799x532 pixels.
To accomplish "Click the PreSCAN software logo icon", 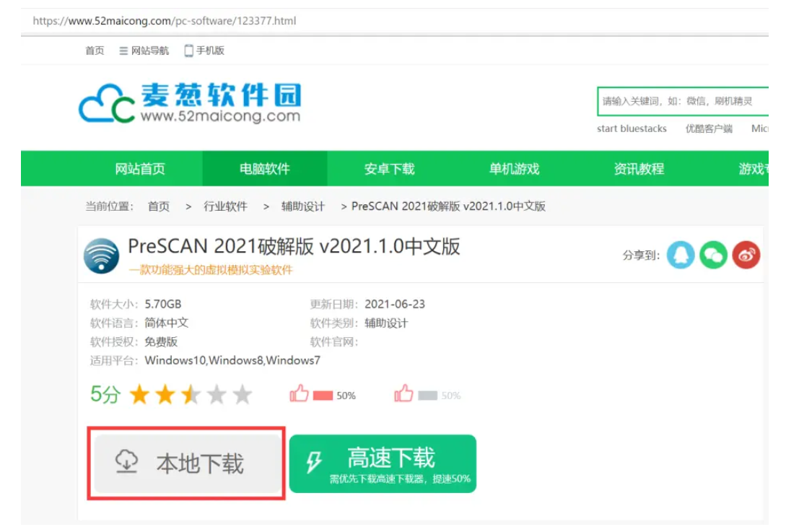I will click(103, 257).
